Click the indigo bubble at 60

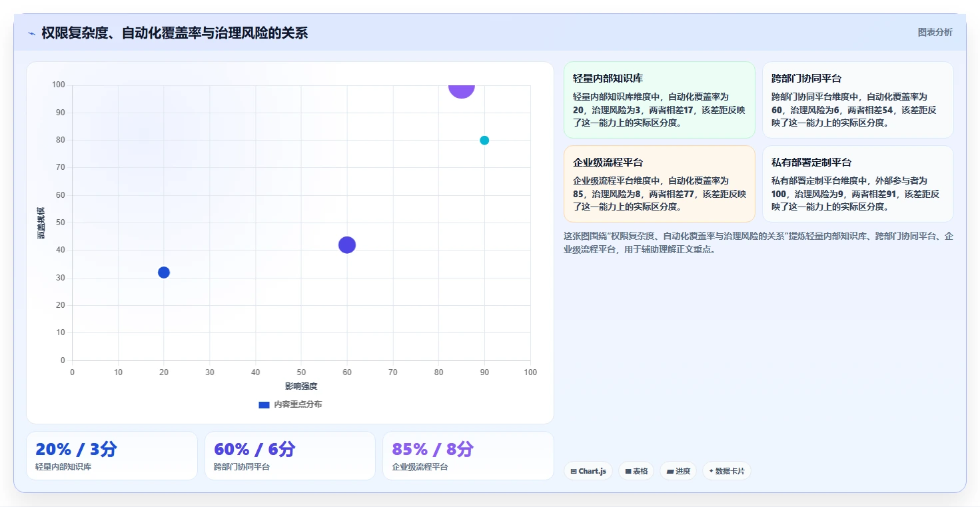tap(347, 245)
